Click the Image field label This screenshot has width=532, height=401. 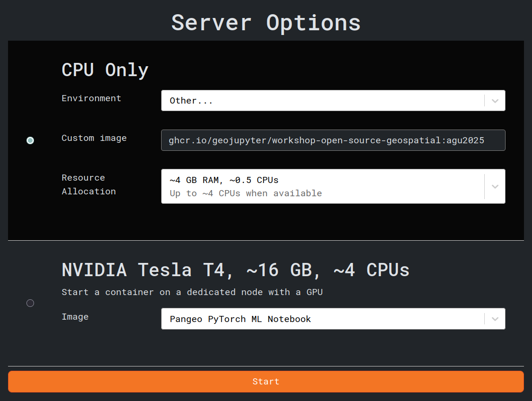click(75, 317)
